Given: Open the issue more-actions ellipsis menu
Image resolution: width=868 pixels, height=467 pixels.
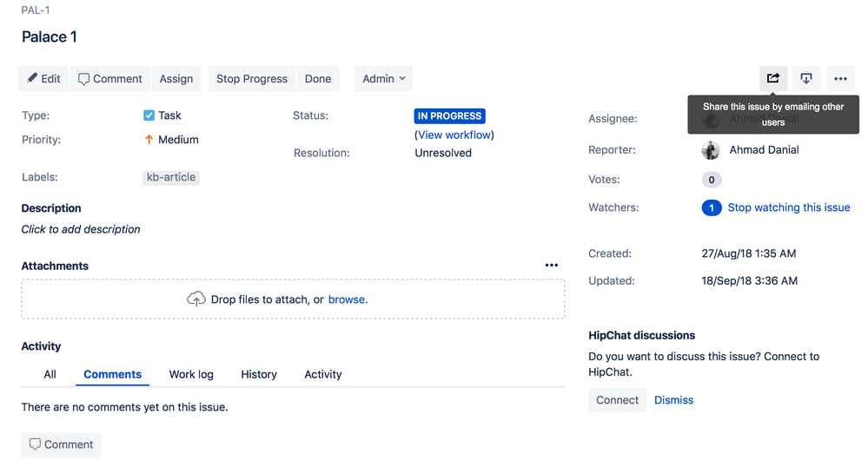Looking at the screenshot, I should coord(840,79).
